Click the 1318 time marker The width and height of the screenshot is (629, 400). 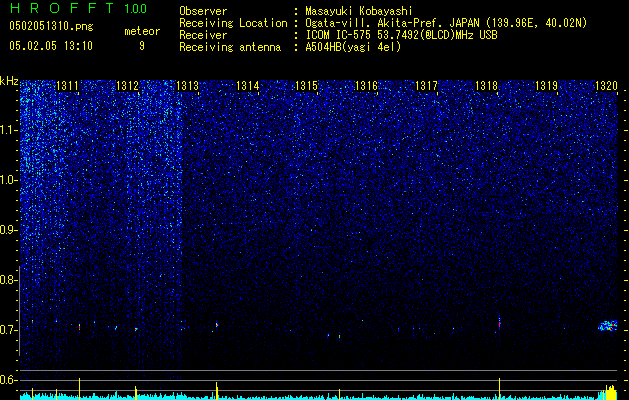point(486,86)
